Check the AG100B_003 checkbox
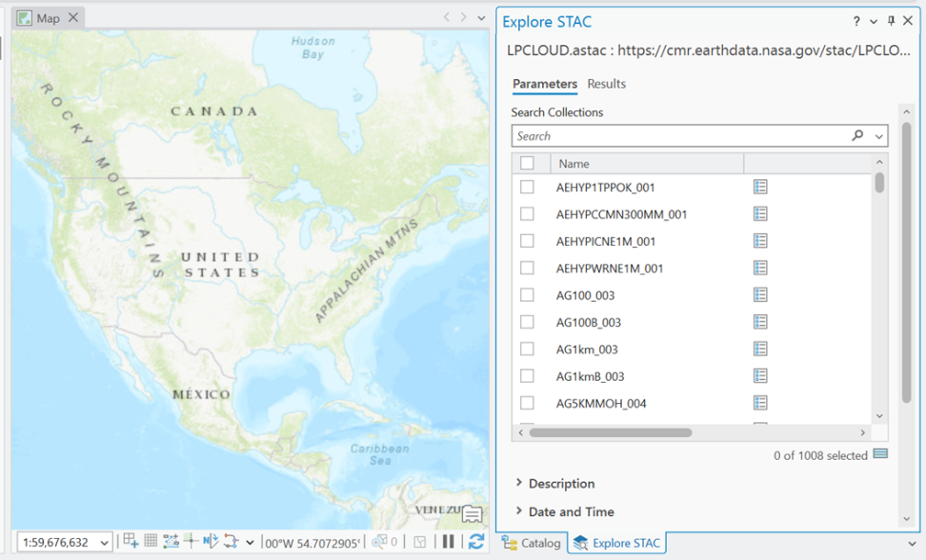Image resolution: width=926 pixels, height=560 pixels. [x=527, y=322]
